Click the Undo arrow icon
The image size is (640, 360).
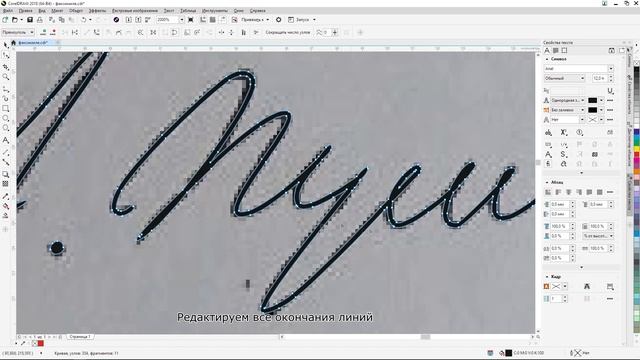[x=84, y=20]
